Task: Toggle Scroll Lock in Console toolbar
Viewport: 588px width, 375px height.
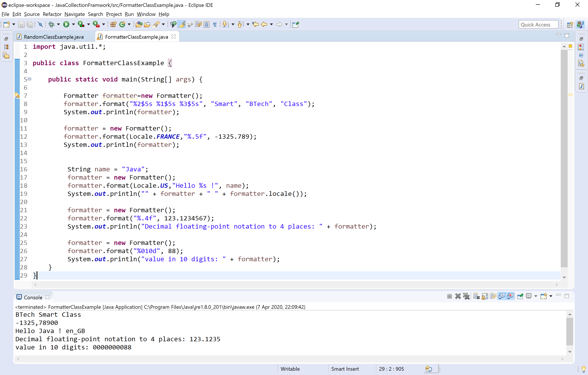Action: pos(485,296)
